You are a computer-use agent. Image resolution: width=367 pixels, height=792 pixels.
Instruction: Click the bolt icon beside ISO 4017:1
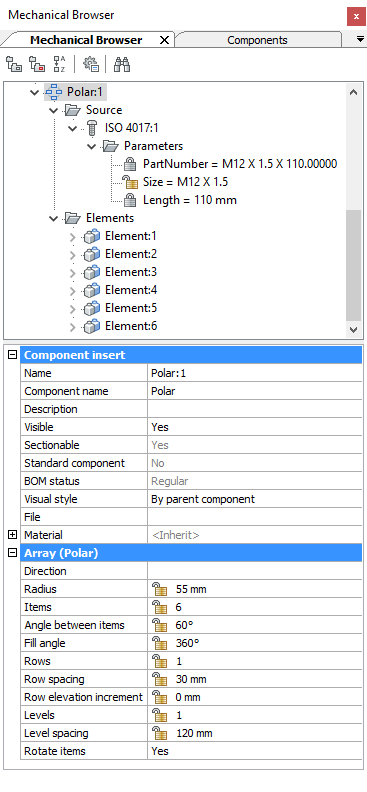pos(92,128)
